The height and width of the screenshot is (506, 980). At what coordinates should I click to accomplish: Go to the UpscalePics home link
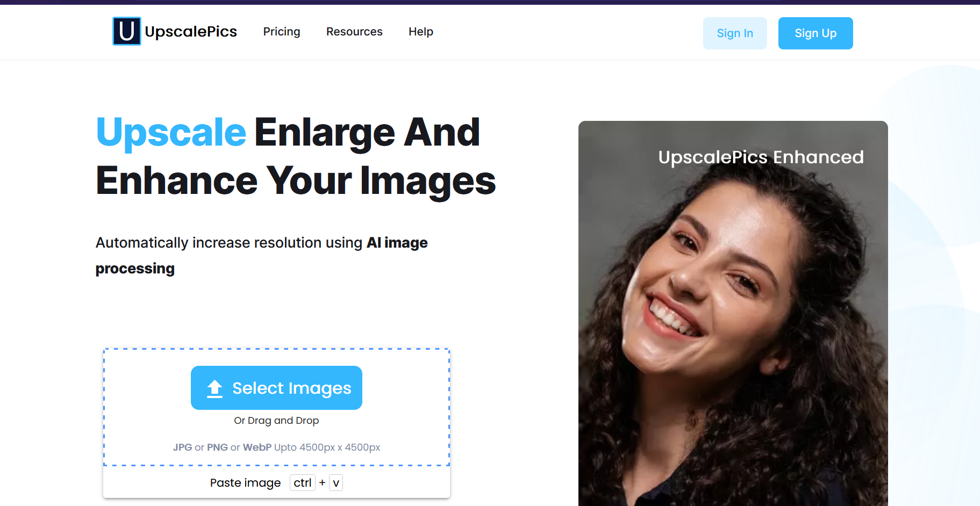[x=175, y=31]
